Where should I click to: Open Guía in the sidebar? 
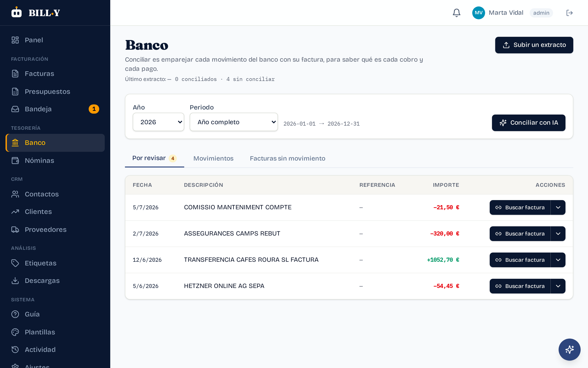pos(55,314)
